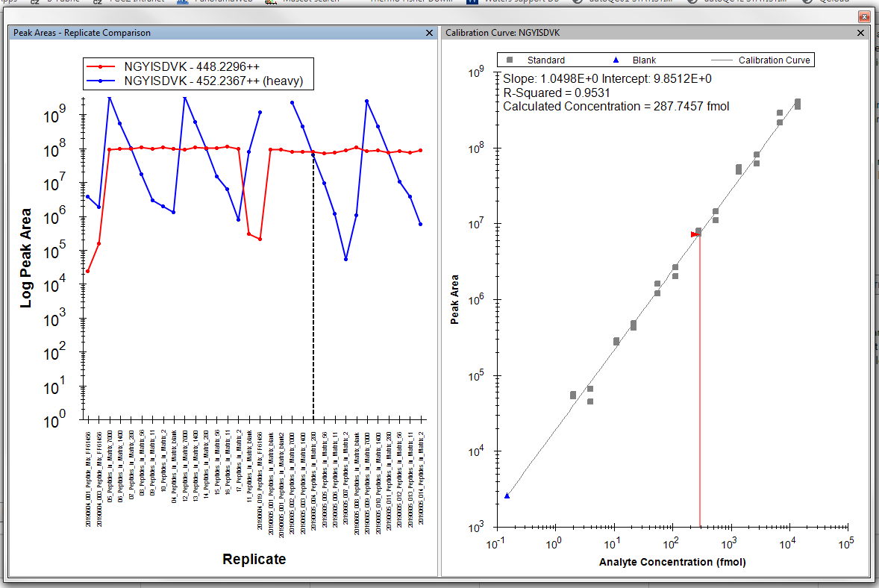This screenshot has width=879, height=588.
Task: Click the Analyte Concentration (fmol) axis title
Action: coord(672,562)
